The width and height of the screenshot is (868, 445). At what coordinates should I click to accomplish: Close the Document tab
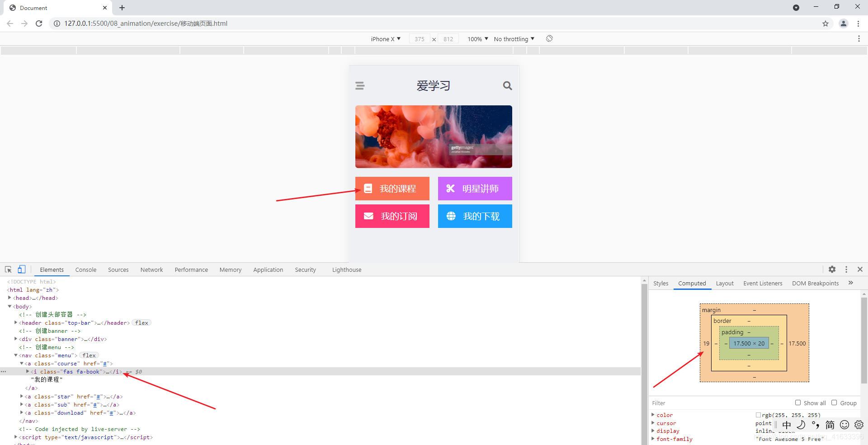pos(105,8)
